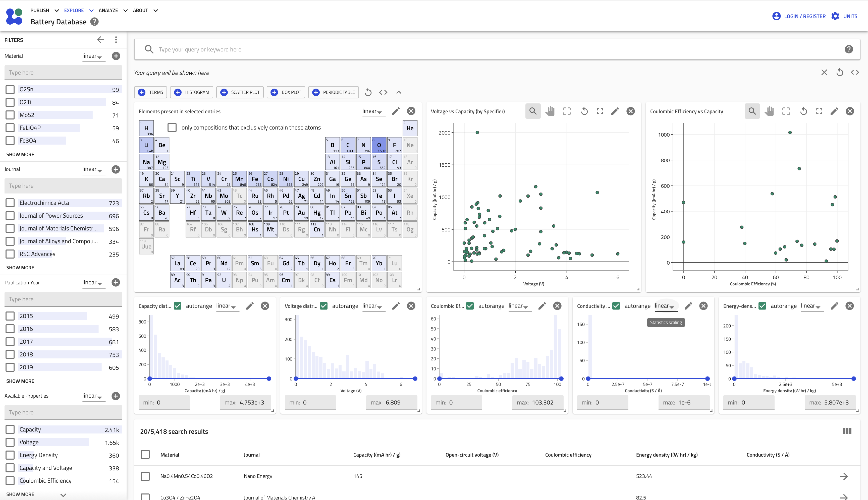Viewport: 868px width, 500px height.
Task: Open UNITS settings
Action: [x=844, y=16]
